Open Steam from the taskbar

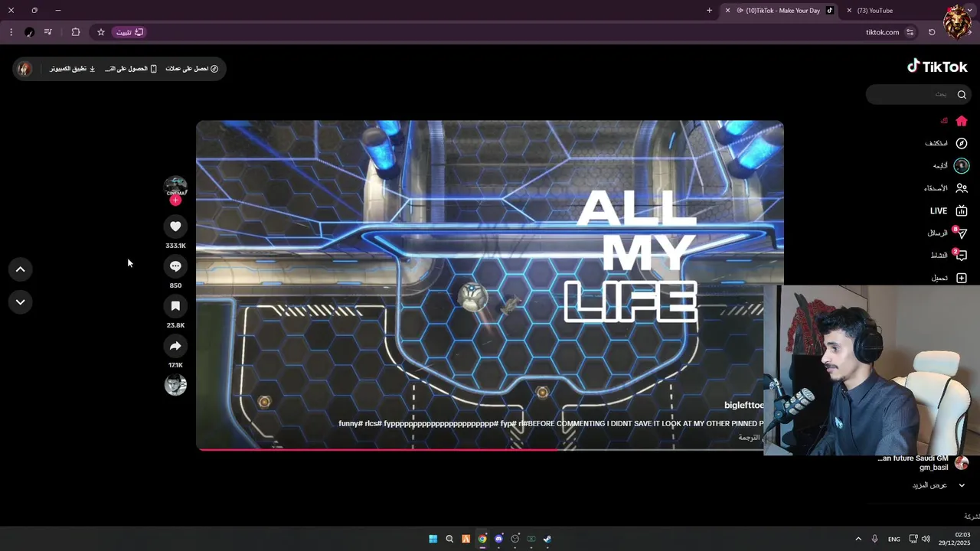(547, 539)
